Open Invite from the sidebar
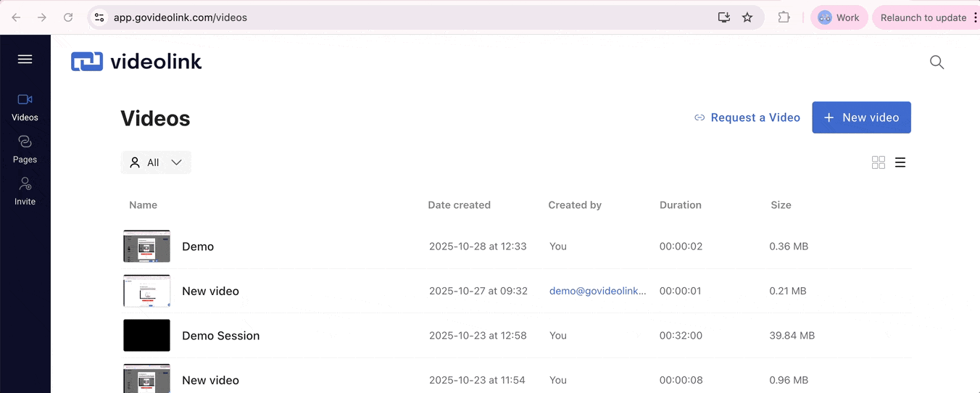The height and width of the screenshot is (393, 980). point(25,191)
